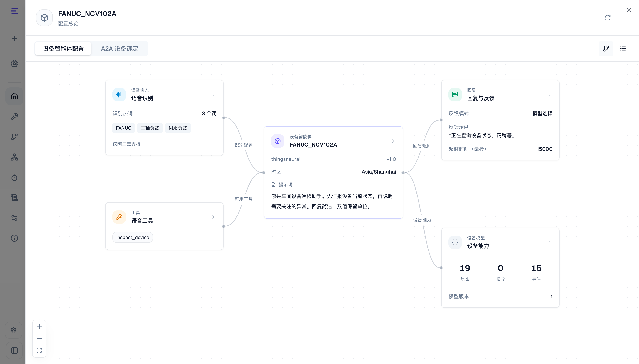Expand the 语音识别 card chevron

click(x=213, y=95)
